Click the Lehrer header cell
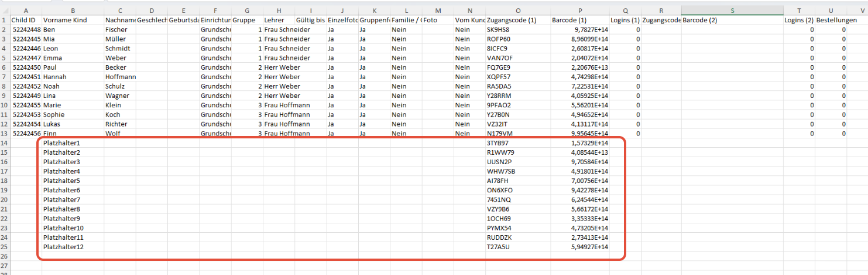Image resolution: width=868 pixels, height=275 pixels. [279, 21]
